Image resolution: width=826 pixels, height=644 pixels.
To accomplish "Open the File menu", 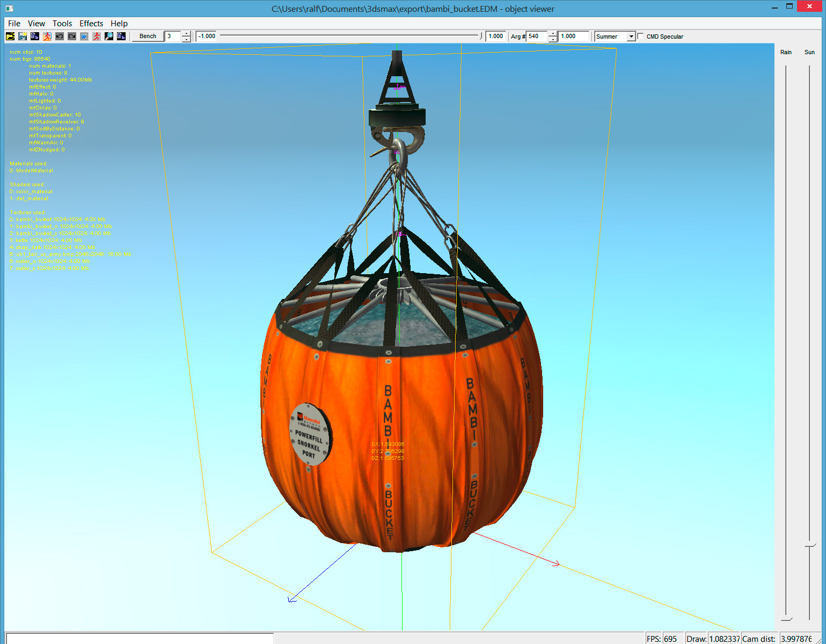I will (x=14, y=24).
